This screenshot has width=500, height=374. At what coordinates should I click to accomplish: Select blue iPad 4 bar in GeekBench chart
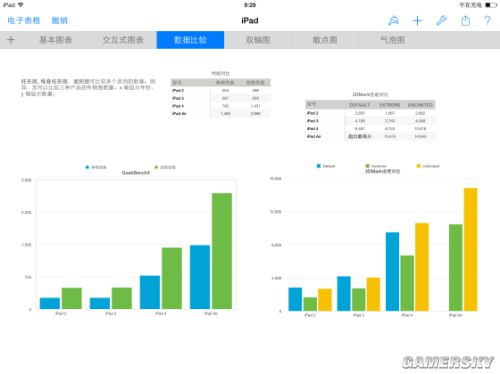tap(150, 292)
